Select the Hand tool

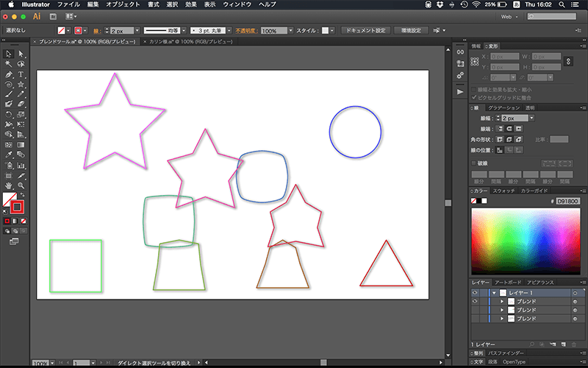[x=8, y=185]
